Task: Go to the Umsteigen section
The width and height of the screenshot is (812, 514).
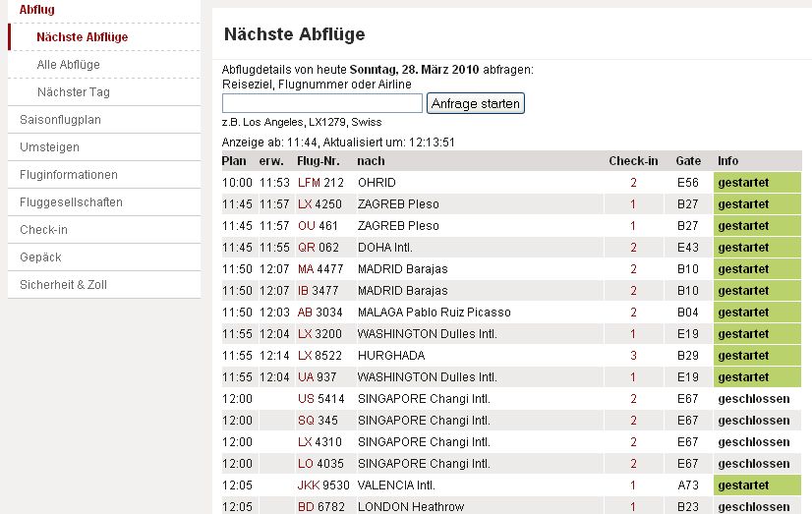Action: click(49, 147)
